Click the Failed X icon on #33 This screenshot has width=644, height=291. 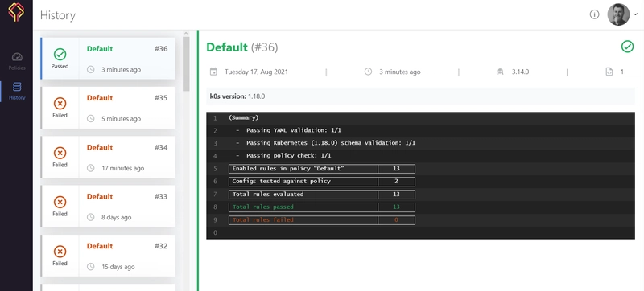click(60, 202)
